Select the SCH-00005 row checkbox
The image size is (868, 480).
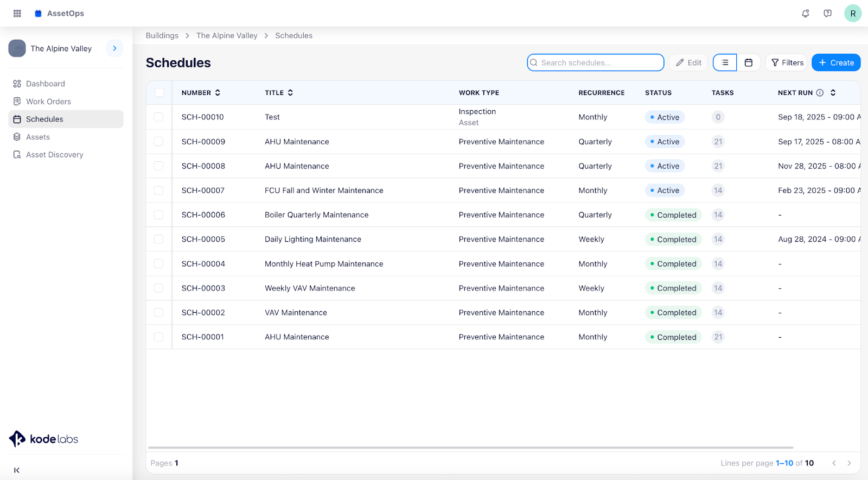coord(158,239)
